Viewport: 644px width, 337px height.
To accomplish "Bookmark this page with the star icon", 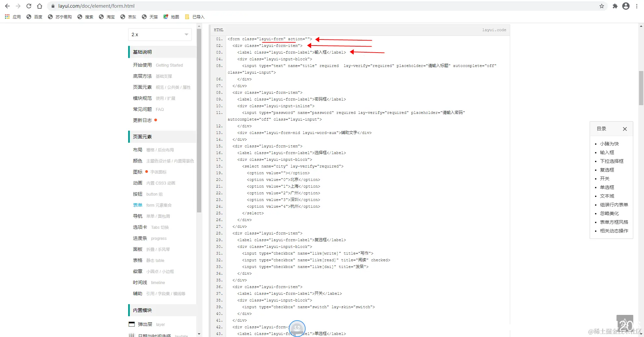I will (x=602, y=6).
